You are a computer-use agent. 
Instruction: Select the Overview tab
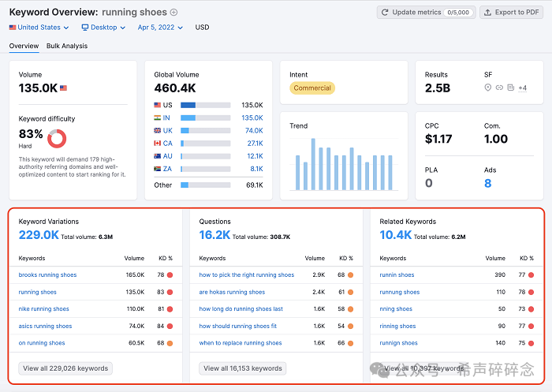click(x=24, y=46)
